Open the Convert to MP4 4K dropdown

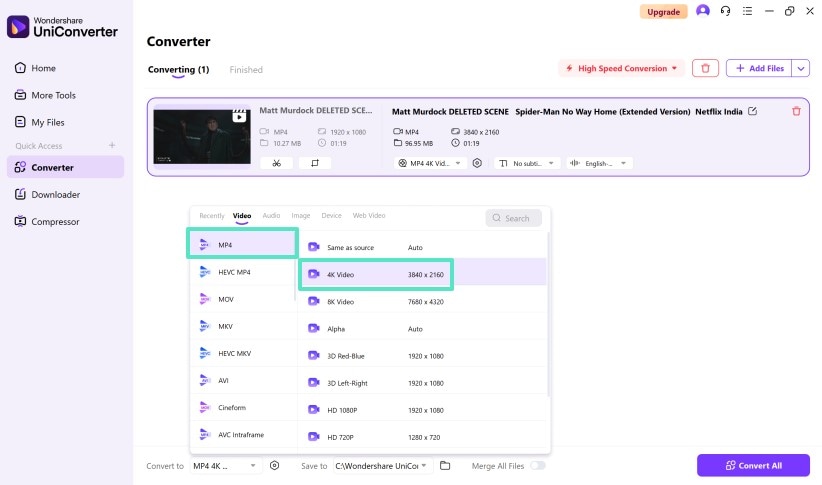[224, 466]
